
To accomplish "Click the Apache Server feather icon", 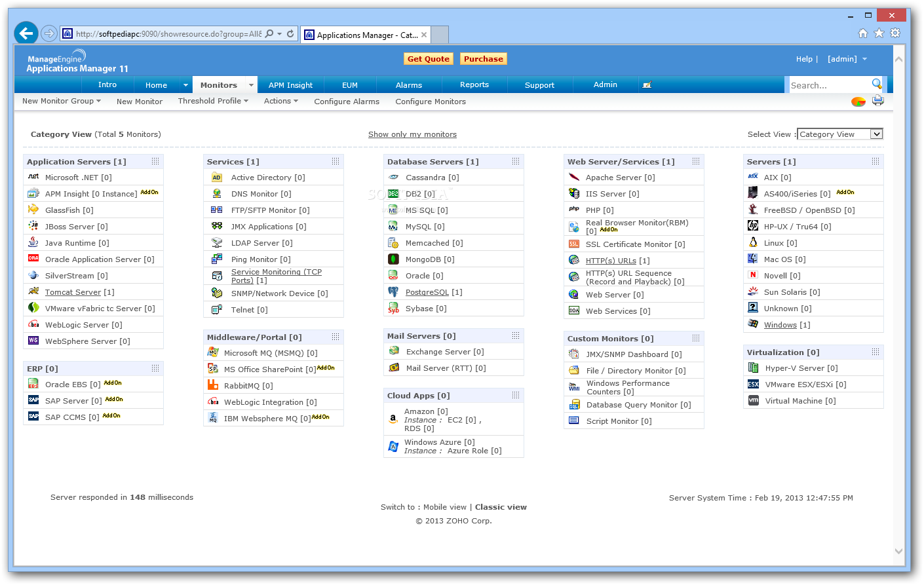I will coord(574,177).
